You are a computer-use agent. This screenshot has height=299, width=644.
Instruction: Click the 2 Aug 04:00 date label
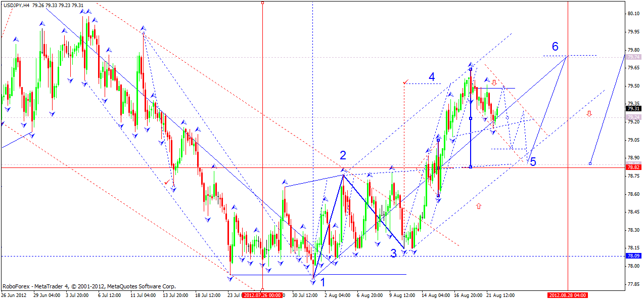pos(336,295)
